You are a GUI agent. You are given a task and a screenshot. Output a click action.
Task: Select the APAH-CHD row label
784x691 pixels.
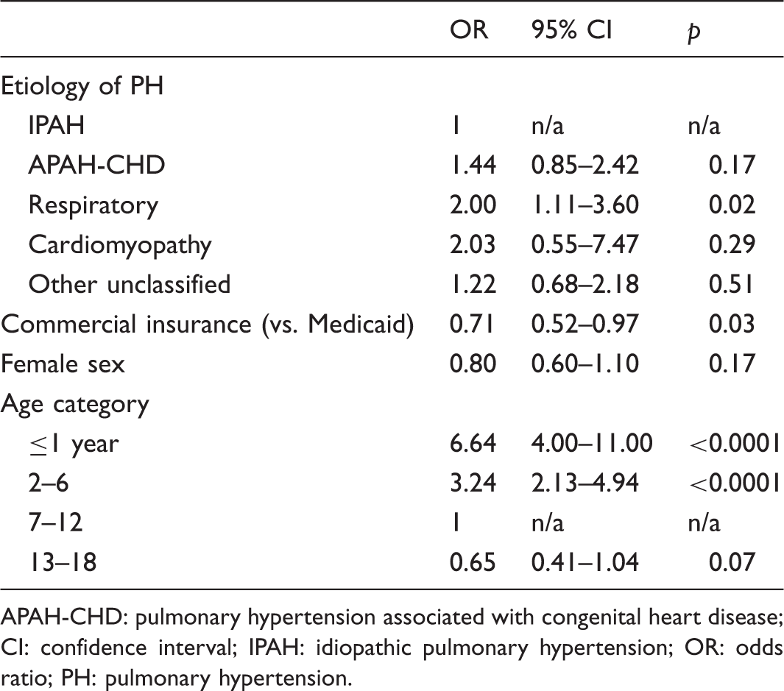pyautogui.click(x=97, y=165)
